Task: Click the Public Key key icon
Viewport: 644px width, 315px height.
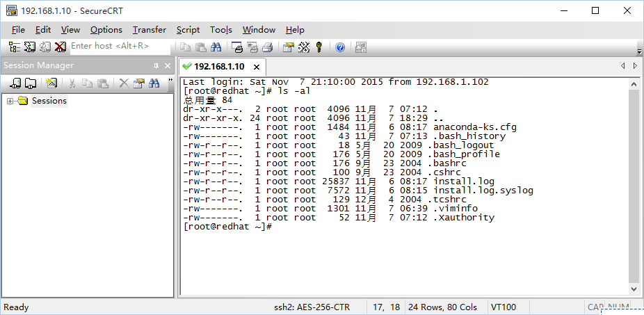Action: [319, 47]
